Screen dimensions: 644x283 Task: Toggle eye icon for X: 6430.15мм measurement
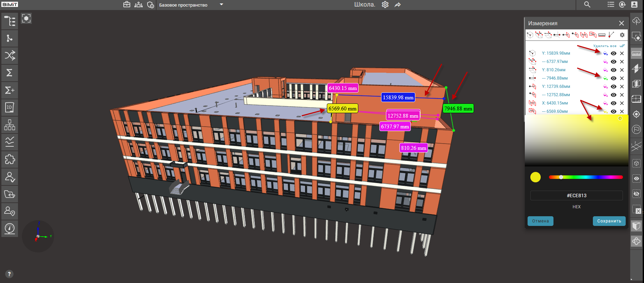coord(614,103)
